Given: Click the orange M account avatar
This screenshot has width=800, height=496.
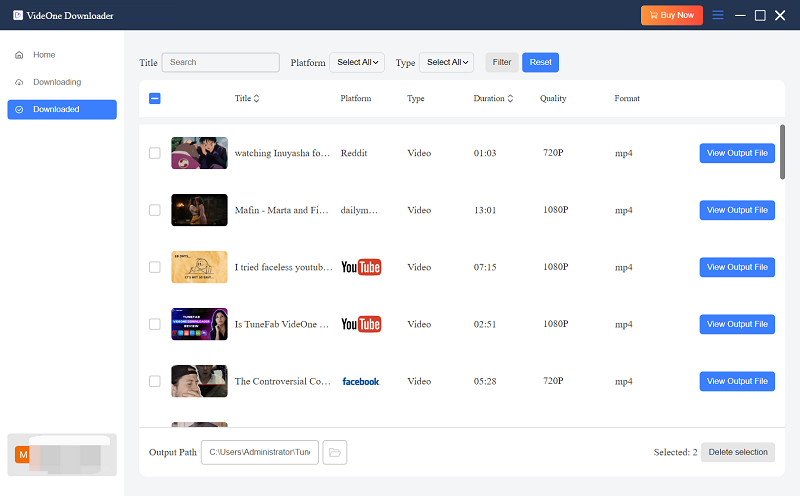Looking at the screenshot, I should (22, 456).
